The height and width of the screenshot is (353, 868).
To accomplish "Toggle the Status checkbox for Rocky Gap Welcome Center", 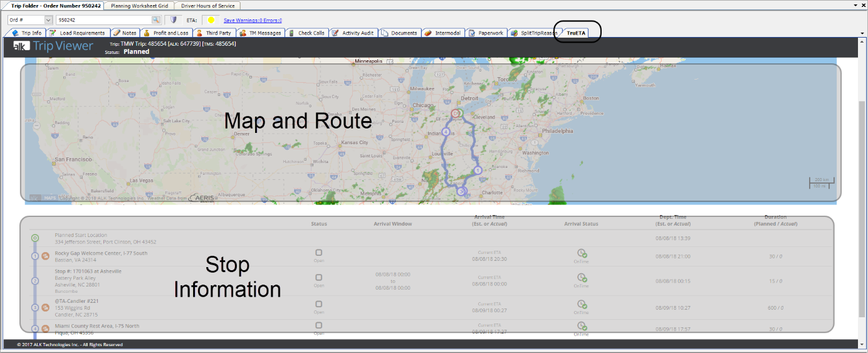I will (x=319, y=253).
